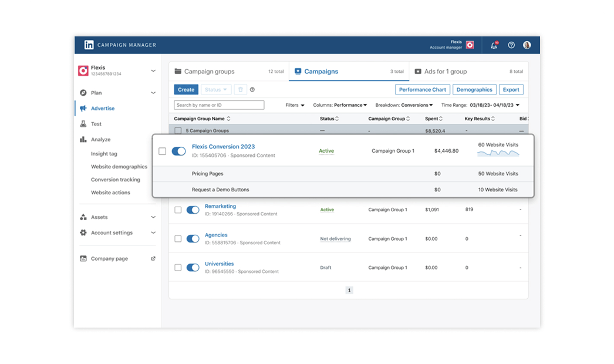The height and width of the screenshot is (364, 614).
Task: Open external Company page link icon
Action: pos(153,258)
